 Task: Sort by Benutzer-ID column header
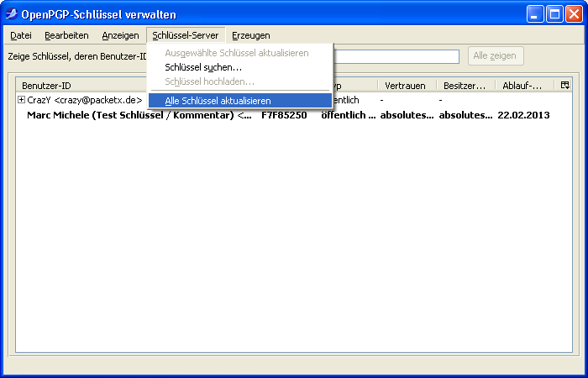pos(81,86)
